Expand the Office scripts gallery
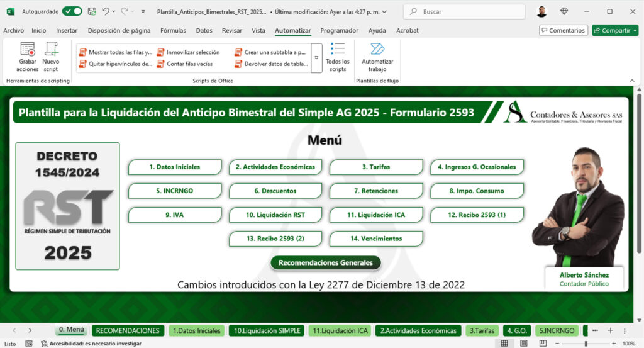The image size is (644, 348). pos(317,58)
